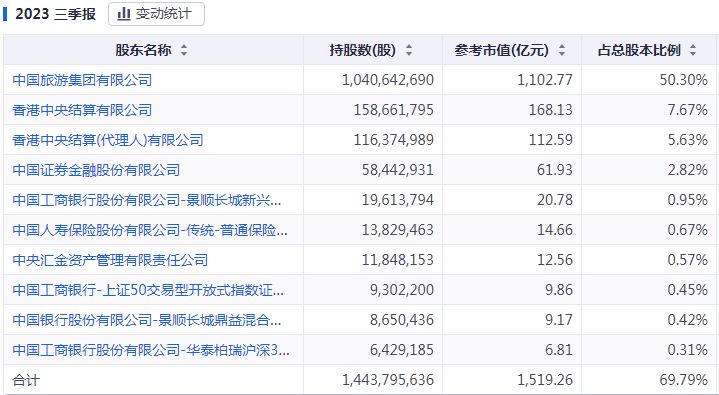Click the 50.30% ownership cell
Image resolution: width=719 pixels, height=395 pixels.
tap(683, 80)
